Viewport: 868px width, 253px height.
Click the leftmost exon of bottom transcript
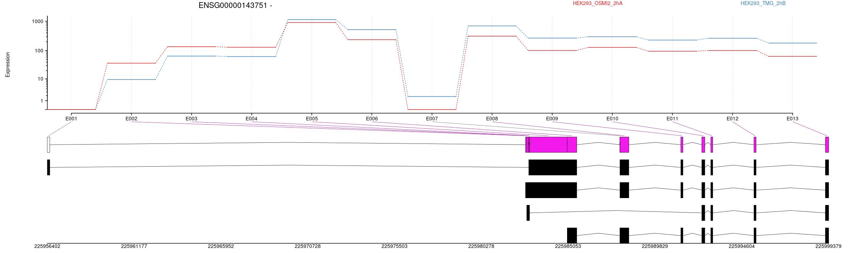pyautogui.click(x=572, y=236)
